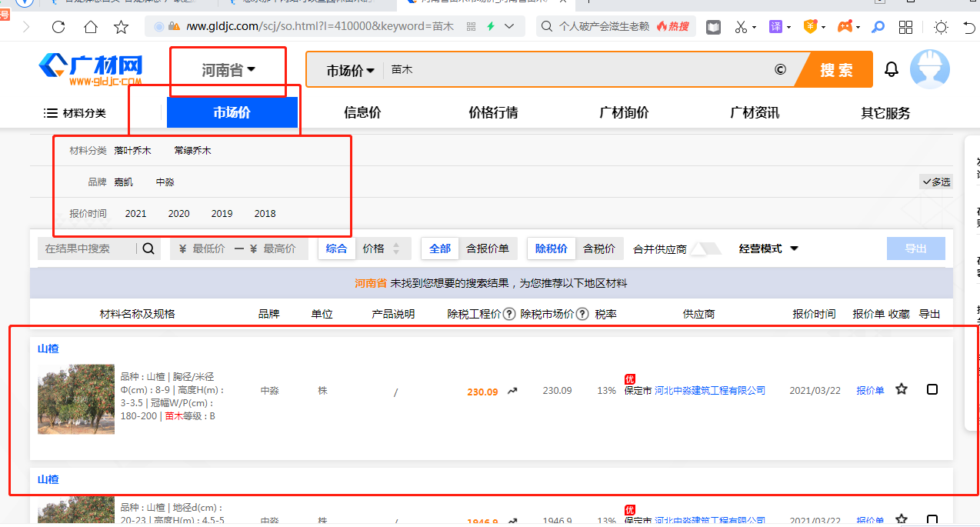980x527 pixels.
Task: Open the user avatar profile
Action: tap(929, 69)
